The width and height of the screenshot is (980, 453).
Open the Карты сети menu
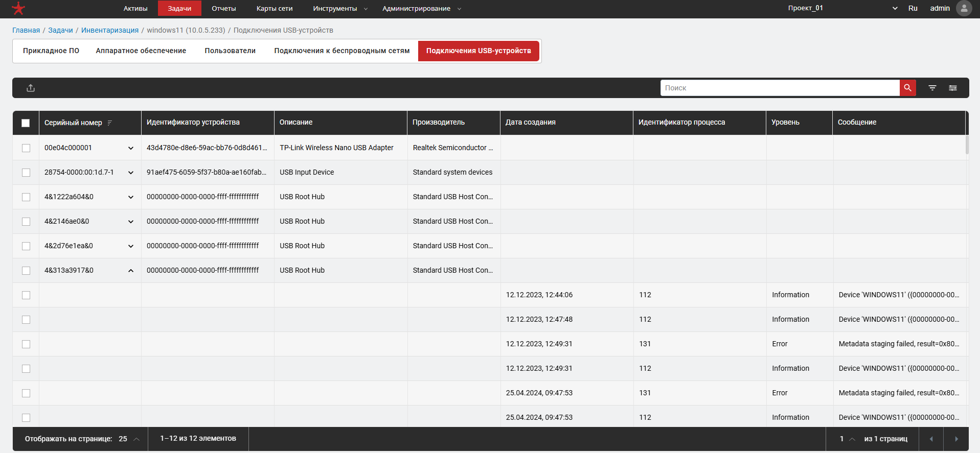275,8
